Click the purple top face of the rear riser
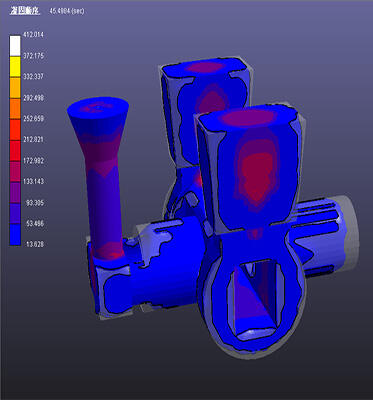 point(204,67)
